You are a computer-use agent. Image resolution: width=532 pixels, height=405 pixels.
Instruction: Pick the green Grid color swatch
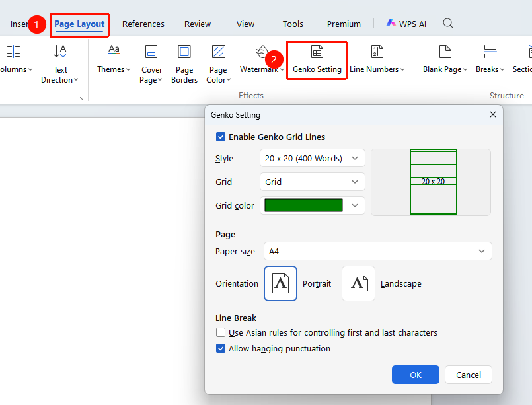[x=303, y=205]
